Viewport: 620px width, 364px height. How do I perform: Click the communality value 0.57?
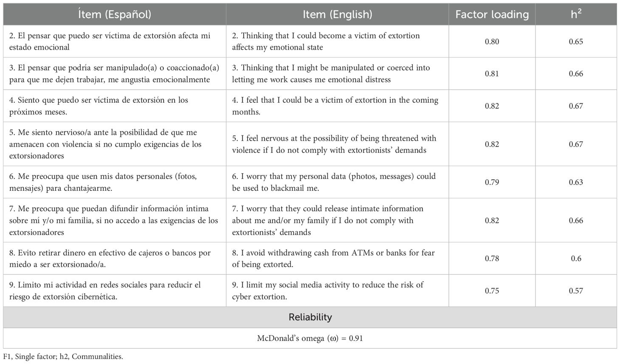[x=576, y=291]
